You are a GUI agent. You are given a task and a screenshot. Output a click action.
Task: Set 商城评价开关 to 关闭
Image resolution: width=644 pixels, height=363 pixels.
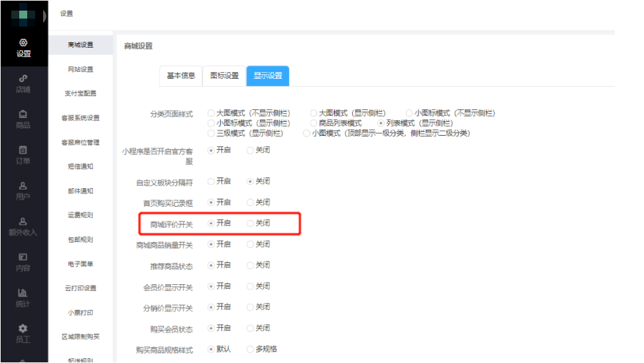pos(250,223)
